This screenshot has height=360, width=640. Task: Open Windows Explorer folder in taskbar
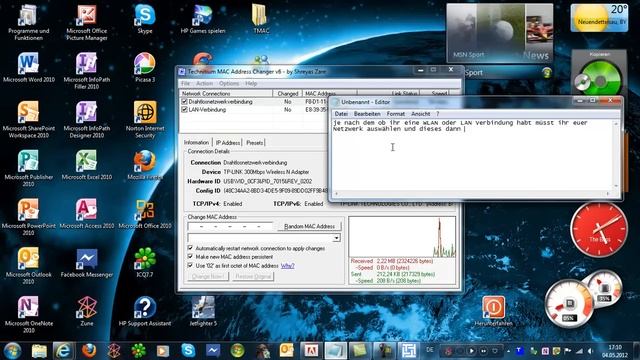pos(39,351)
